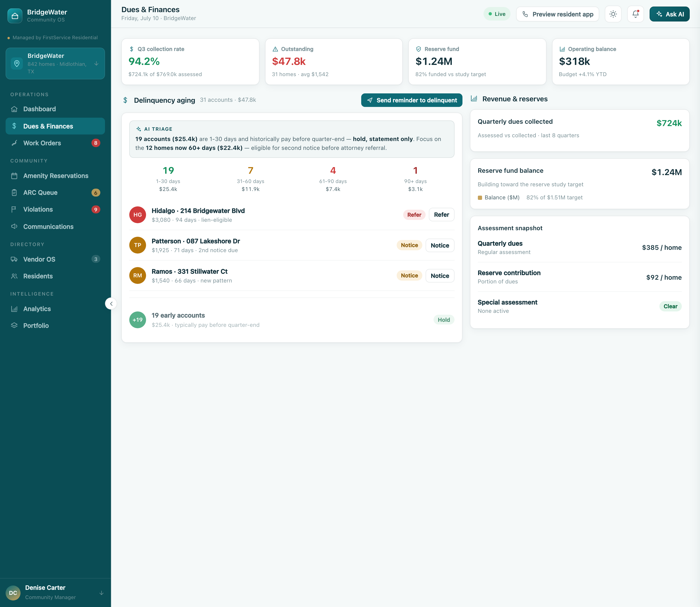Click the Dashboard house icon
The height and width of the screenshot is (607, 700).
[14, 109]
